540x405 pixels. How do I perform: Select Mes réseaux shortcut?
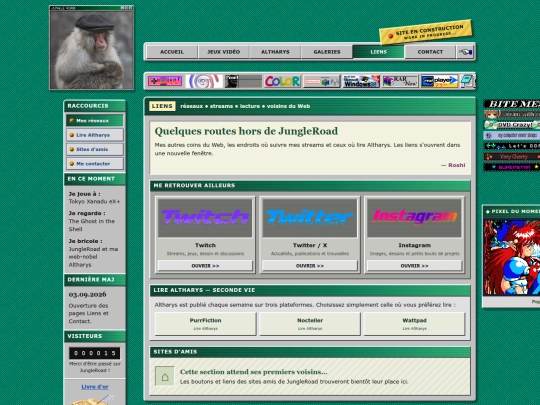(x=95, y=121)
